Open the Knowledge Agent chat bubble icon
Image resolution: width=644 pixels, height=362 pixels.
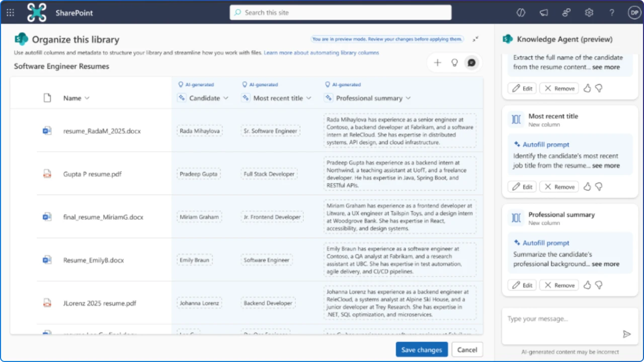click(x=471, y=62)
